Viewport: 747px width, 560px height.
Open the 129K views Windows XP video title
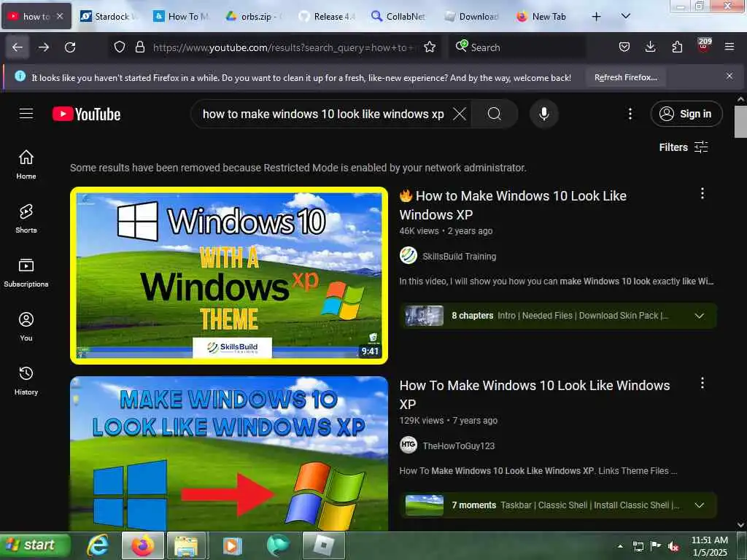[535, 394]
